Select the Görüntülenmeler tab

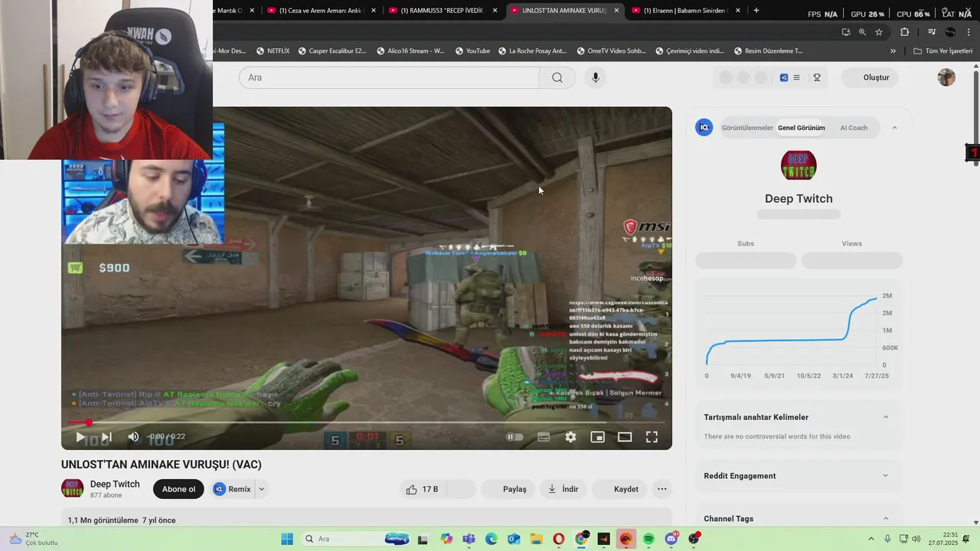[x=746, y=128]
